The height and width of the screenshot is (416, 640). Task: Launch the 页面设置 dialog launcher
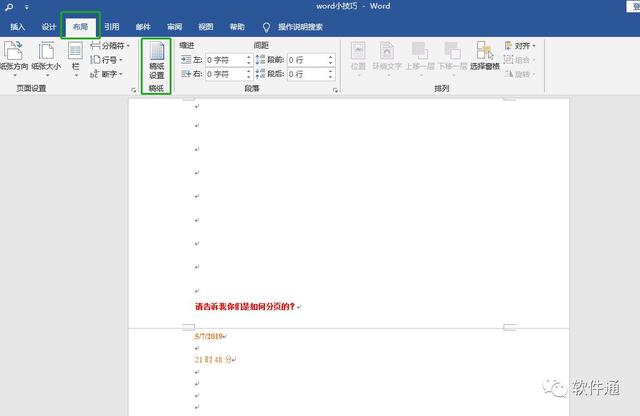point(133,90)
